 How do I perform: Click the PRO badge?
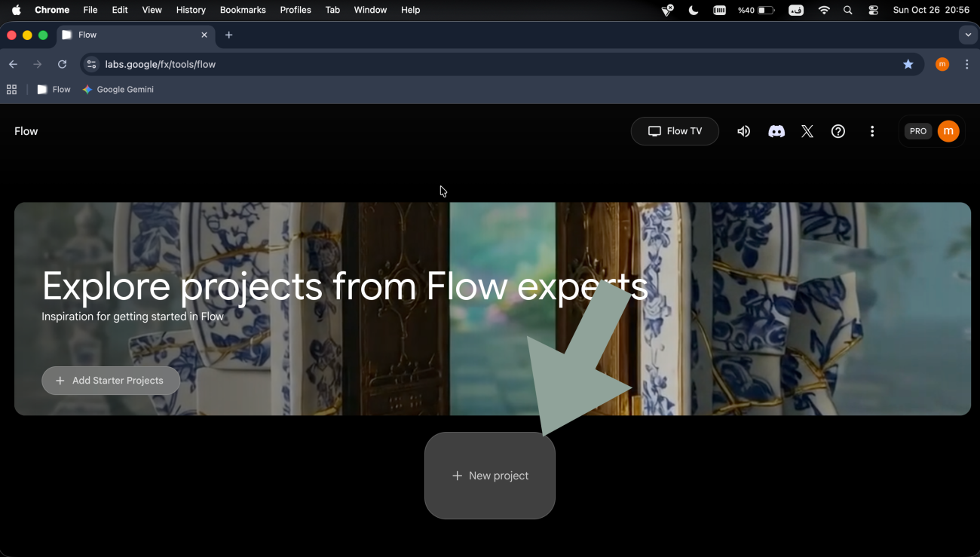917,131
